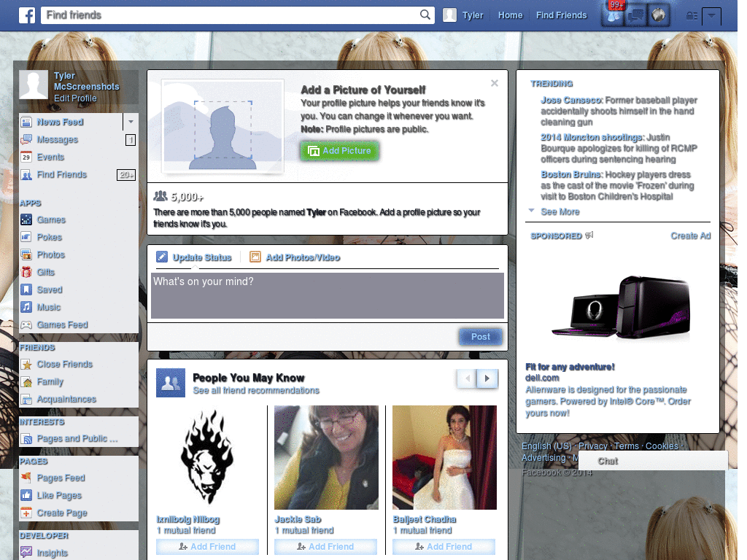Show next People You May Know
The width and height of the screenshot is (747, 560).
point(488,378)
